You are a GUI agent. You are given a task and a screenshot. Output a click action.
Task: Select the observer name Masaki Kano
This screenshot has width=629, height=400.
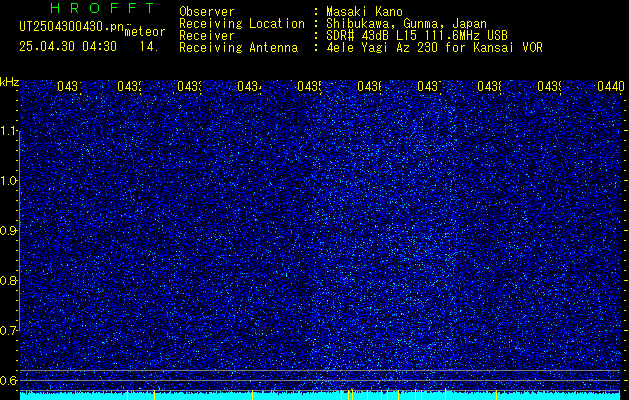click(364, 11)
